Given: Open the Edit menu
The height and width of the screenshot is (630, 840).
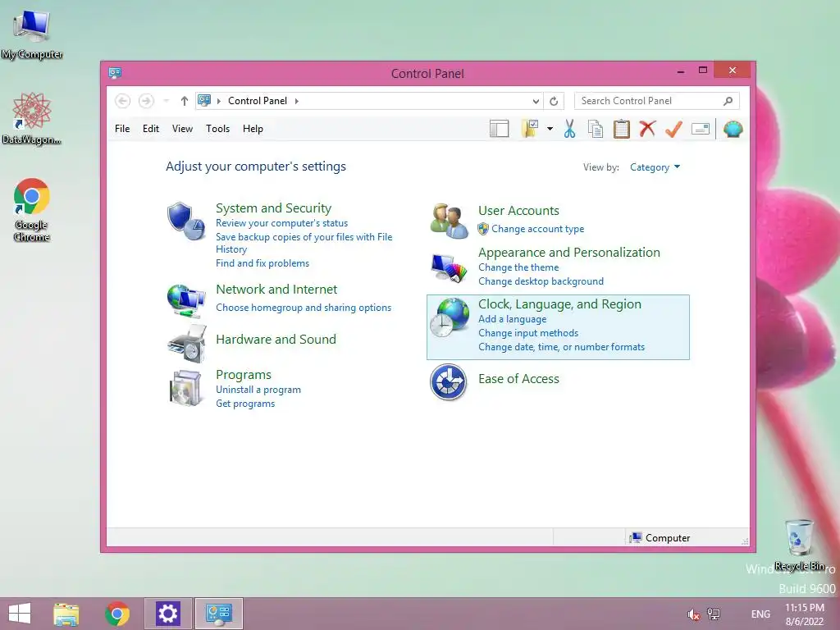Looking at the screenshot, I should point(151,129).
